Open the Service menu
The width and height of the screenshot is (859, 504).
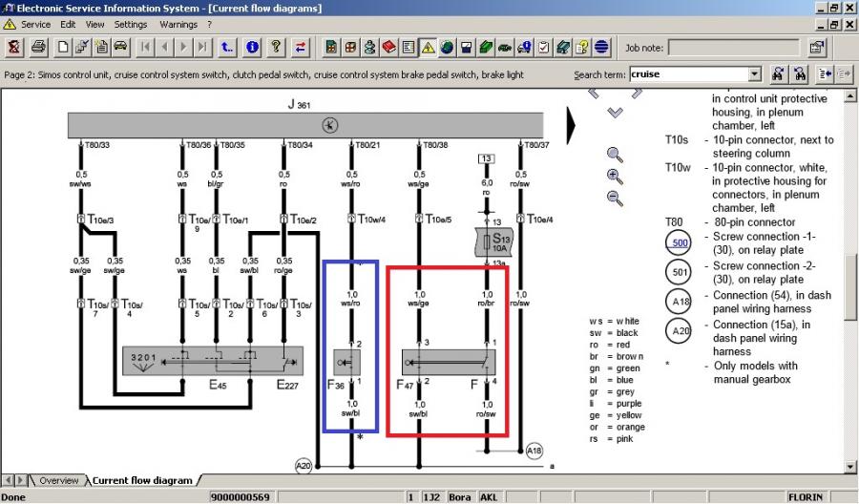[x=35, y=24]
